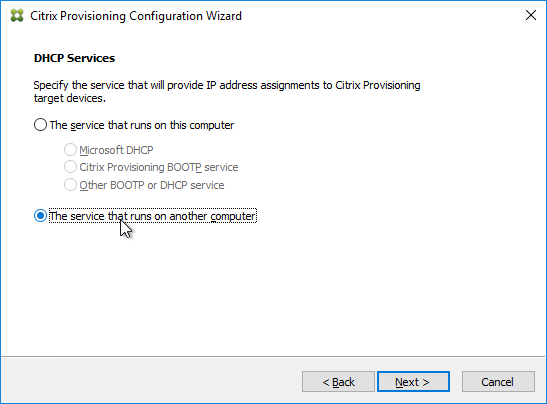Cancel the configuration wizard
Image resolution: width=547 pixels, height=404 pixels.
[x=498, y=382]
